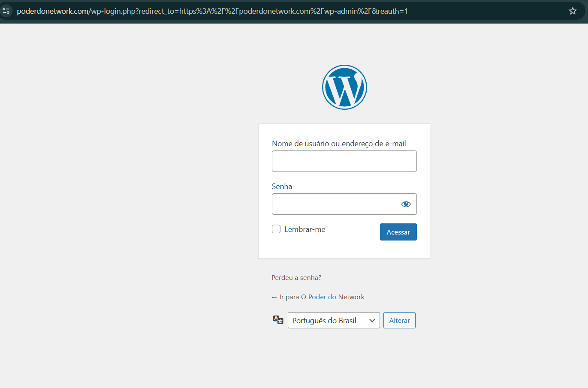Uncheck Lembrar-me before logging in
Viewport: 588px width, 388px height.
(x=276, y=229)
